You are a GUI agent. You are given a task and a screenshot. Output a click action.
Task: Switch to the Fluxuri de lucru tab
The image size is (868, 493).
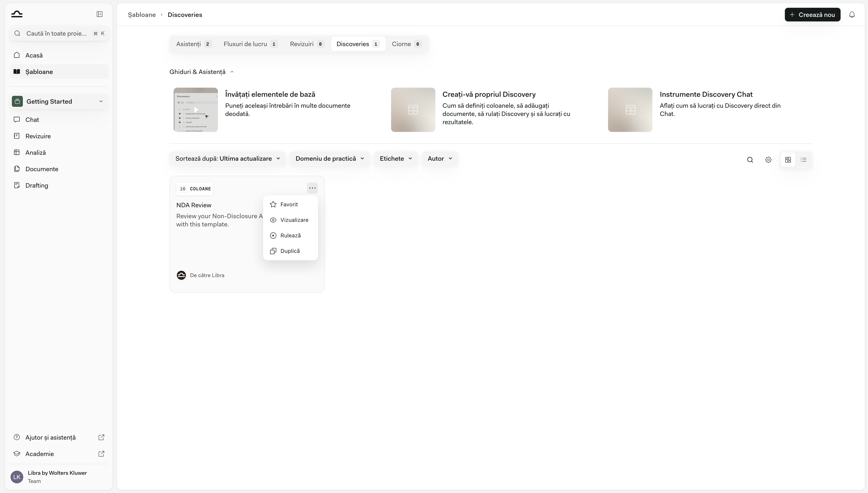coord(250,44)
